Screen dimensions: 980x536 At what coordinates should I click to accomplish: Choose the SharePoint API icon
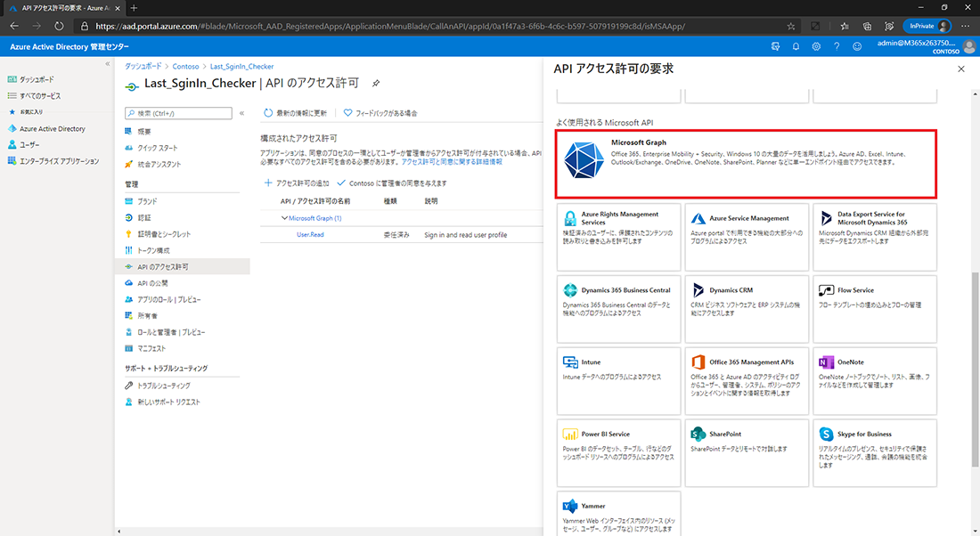[x=698, y=434]
